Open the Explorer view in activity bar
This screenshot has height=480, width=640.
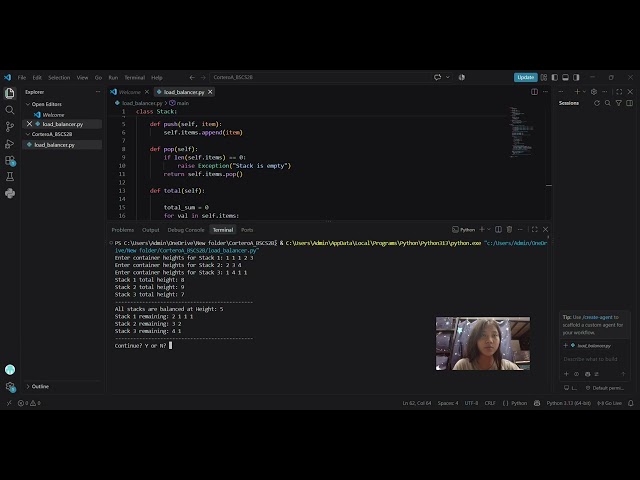pos(10,93)
